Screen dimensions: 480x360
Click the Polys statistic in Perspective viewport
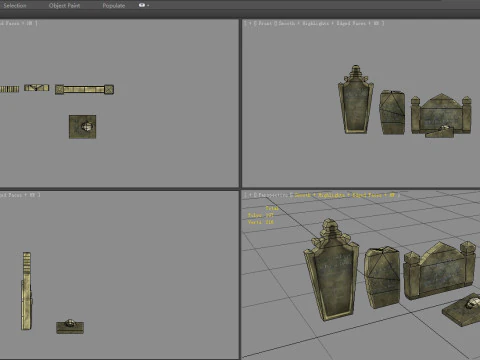coord(261,215)
